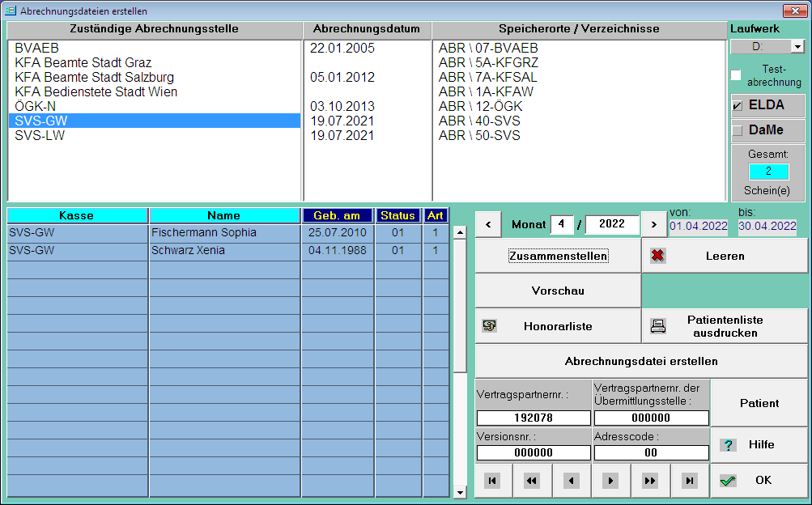Uncheck the ELDA option

click(738, 105)
